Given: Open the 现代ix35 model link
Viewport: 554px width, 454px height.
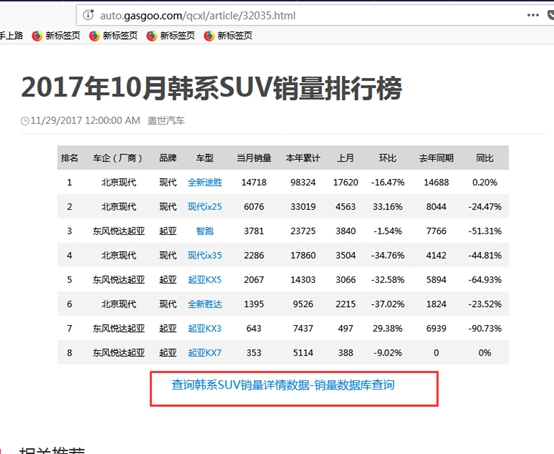Looking at the screenshot, I should (205, 255).
